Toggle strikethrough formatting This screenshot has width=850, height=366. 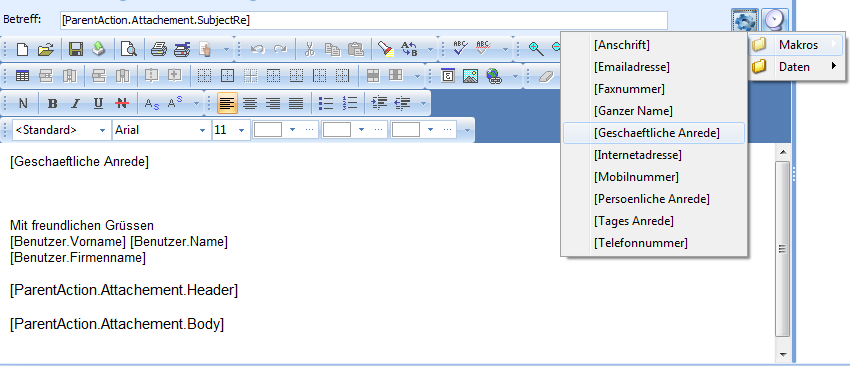122,103
